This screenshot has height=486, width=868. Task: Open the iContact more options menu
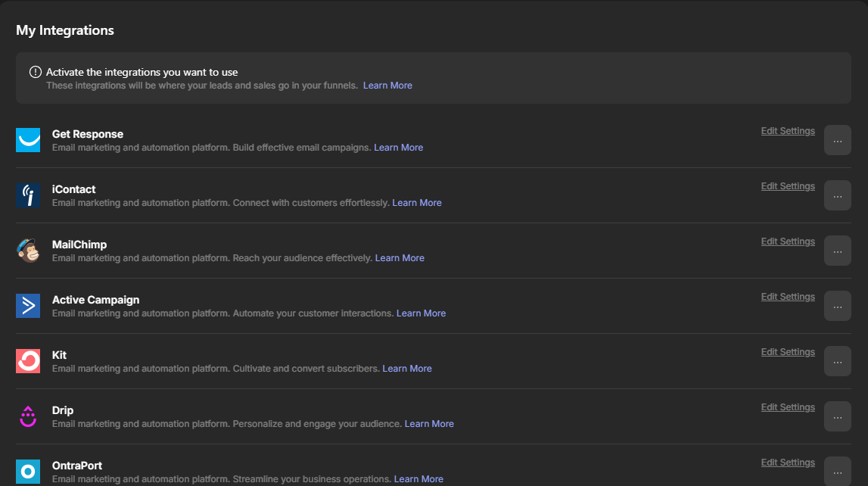coord(837,195)
